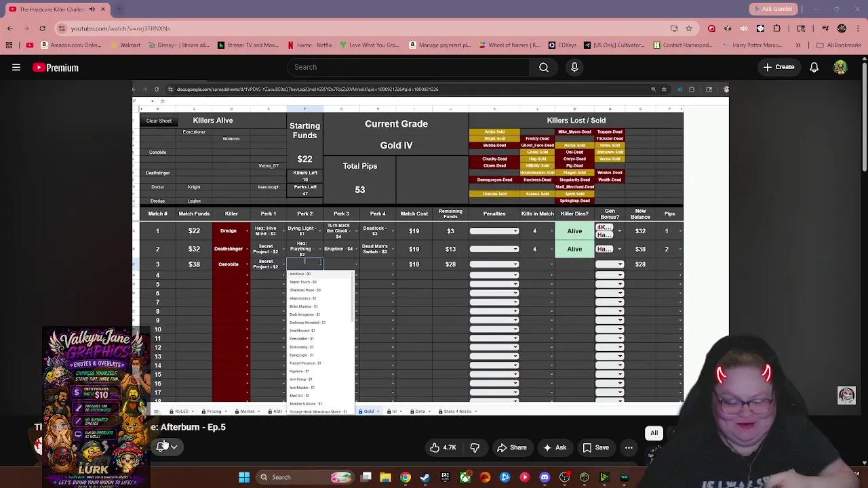Reload the page with the refresh icon
Image resolution: width=868 pixels, height=488 pixels.
click(42, 28)
